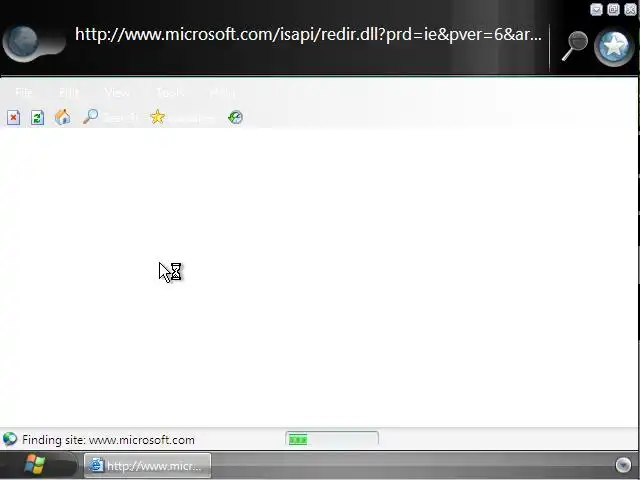Click the system tray expand arrow

coord(623,464)
